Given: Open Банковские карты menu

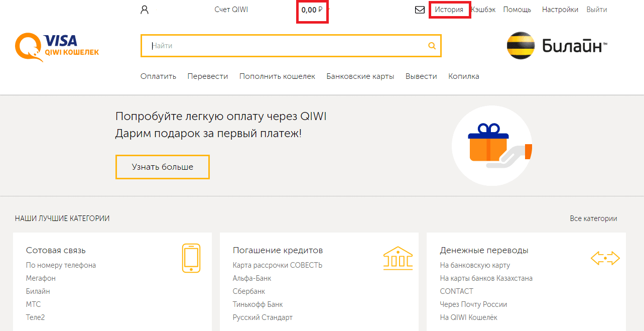Looking at the screenshot, I should click(360, 76).
